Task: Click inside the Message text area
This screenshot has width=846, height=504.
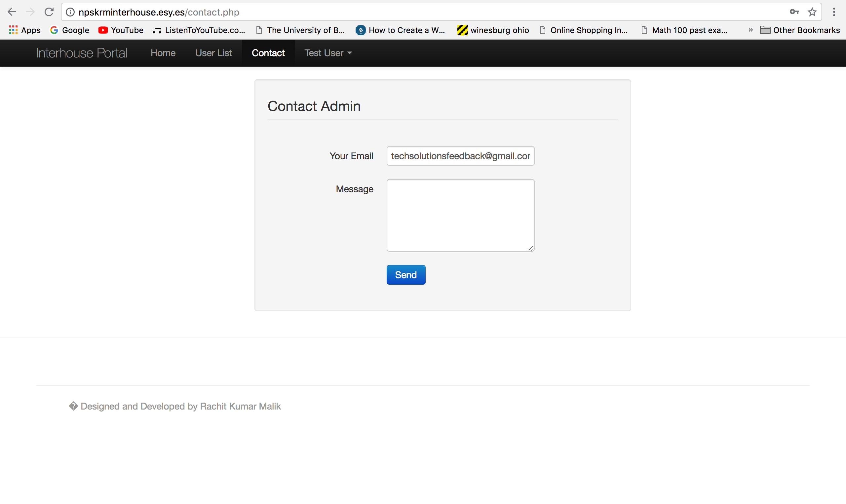Action: (460, 215)
